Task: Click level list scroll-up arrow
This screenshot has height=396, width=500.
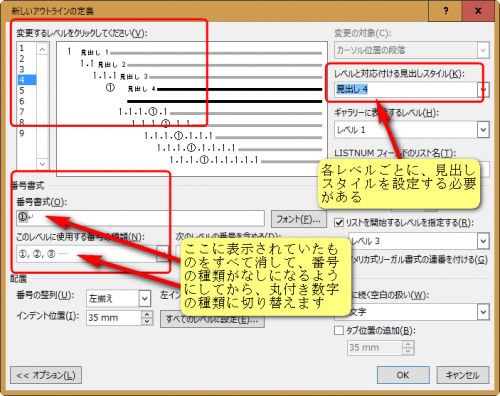Action: point(42,50)
